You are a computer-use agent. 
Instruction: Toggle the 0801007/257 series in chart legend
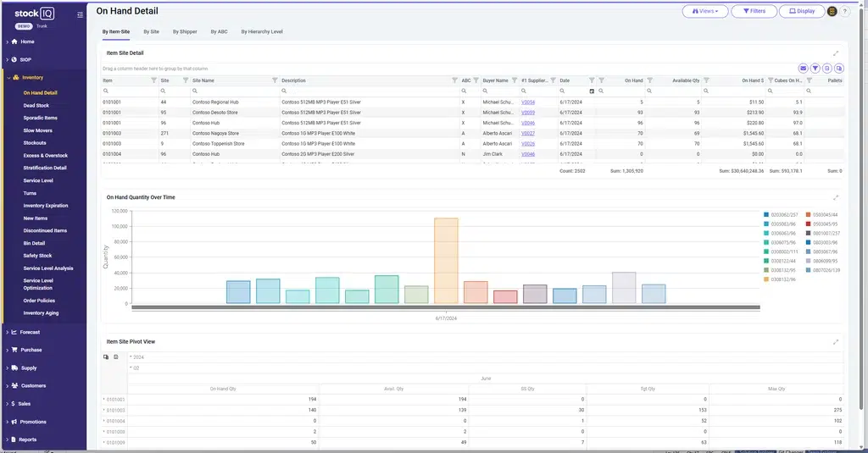pos(822,234)
